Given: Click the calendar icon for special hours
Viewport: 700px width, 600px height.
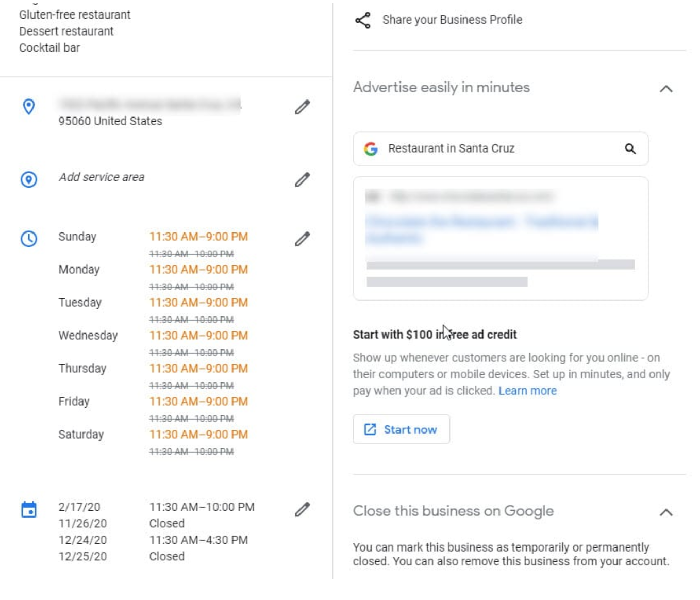Looking at the screenshot, I should click(29, 509).
